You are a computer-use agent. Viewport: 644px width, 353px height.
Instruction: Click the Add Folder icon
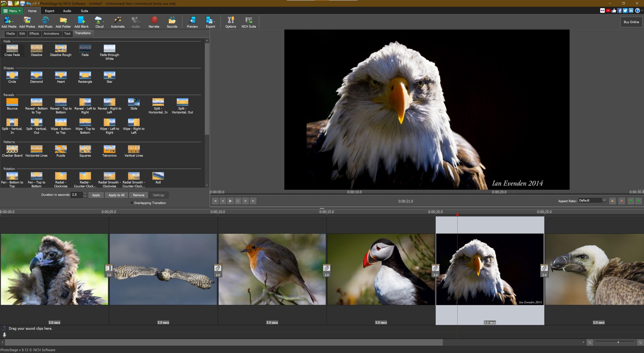point(63,20)
